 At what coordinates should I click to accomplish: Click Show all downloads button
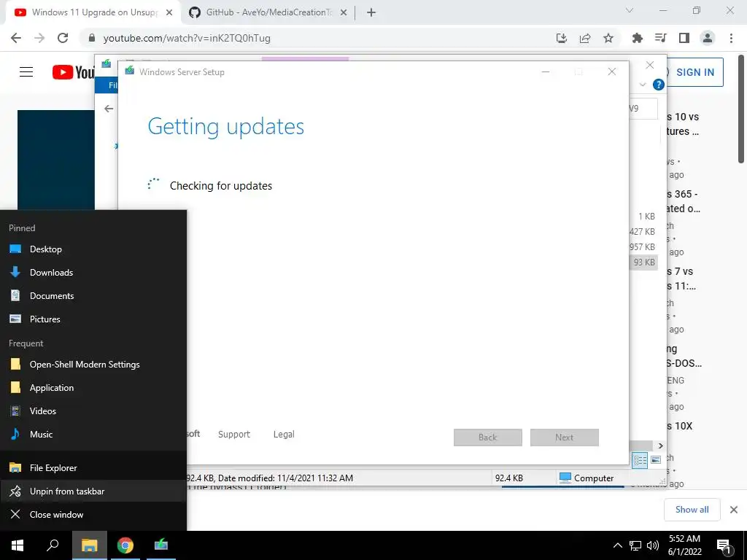pos(692,510)
